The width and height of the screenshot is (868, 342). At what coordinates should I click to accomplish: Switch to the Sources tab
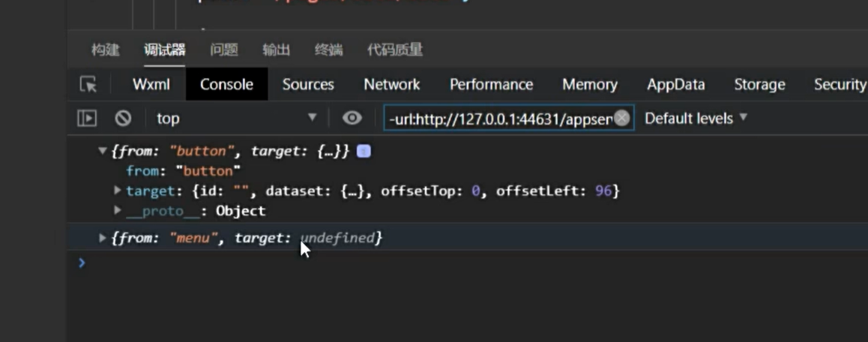tap(308, 85)
